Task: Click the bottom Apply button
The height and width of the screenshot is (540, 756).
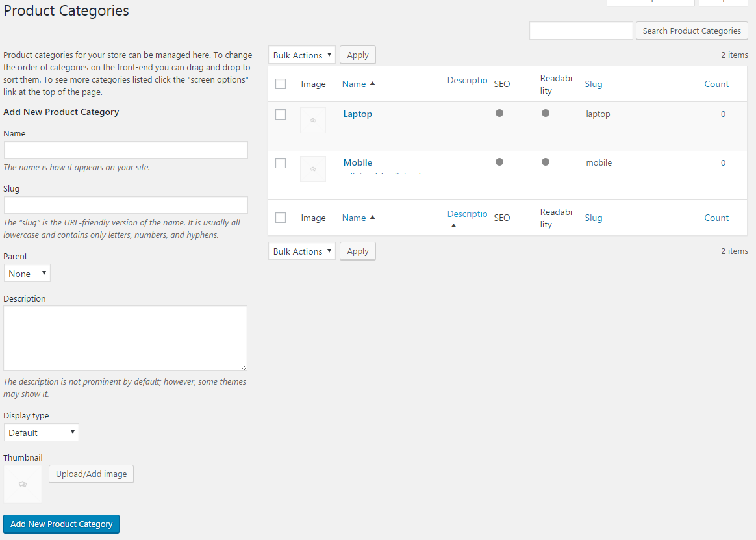Action: (x=358, y=251)
